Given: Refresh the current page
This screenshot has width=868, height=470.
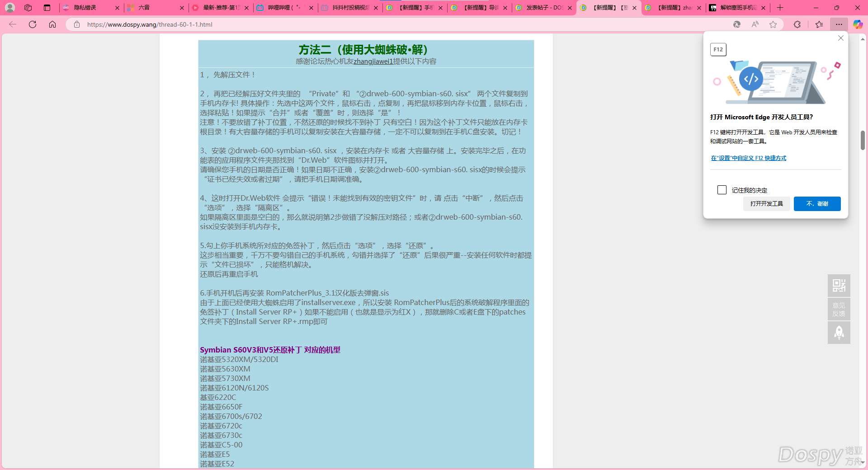Looking at the screenshot, I should click(x=33, y=24).
